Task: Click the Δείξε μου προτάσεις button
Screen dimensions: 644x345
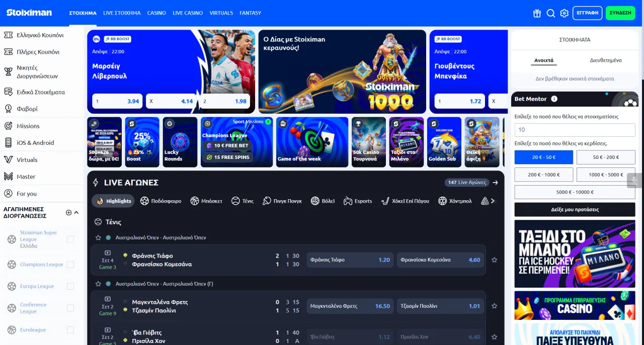Action: point(575,210)
